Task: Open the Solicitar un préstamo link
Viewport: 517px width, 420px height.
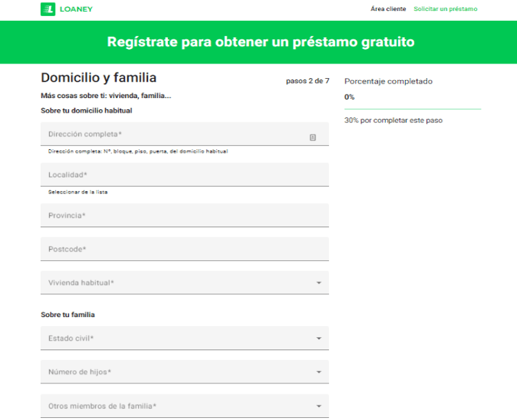Action: point(445,9)
